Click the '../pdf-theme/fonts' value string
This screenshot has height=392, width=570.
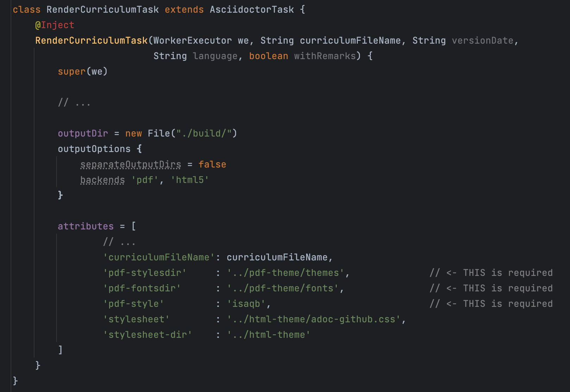tap(283, 288)
